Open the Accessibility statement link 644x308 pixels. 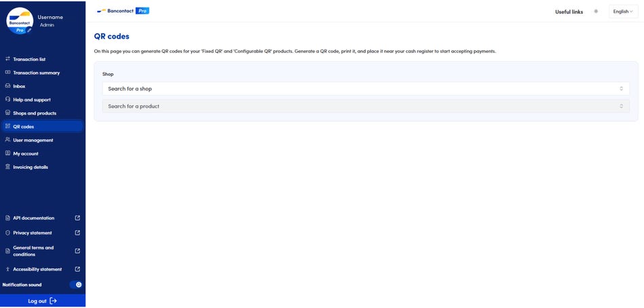pos(37,269)
